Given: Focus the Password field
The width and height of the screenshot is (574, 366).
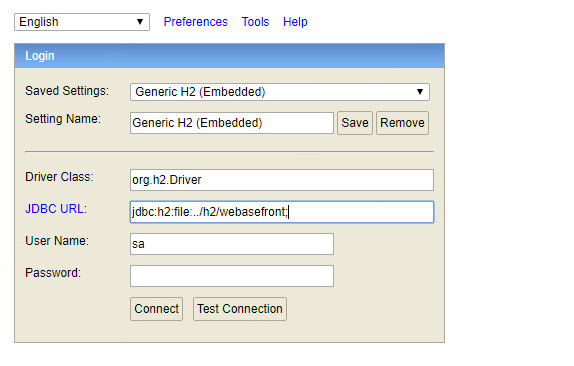Looking at the screenshot, I should (232, 276).
